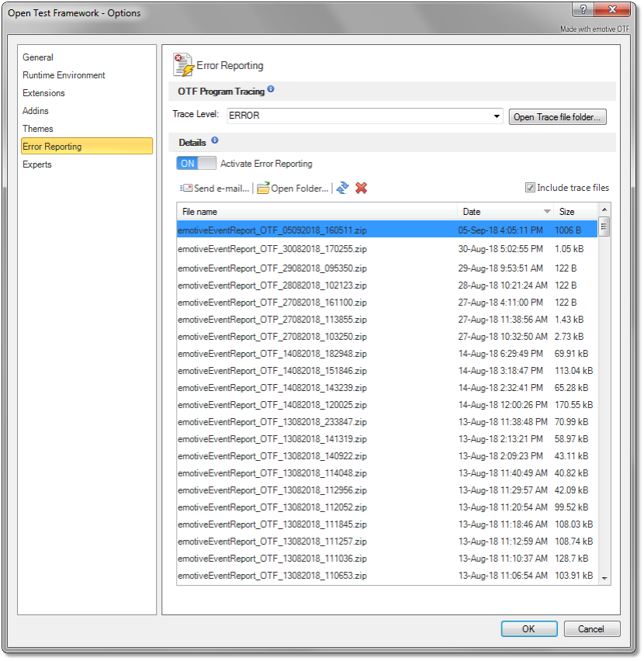This screenshot has width=644, height=661.
Task: Confirm with the OK button
Action: pos(529,629)
